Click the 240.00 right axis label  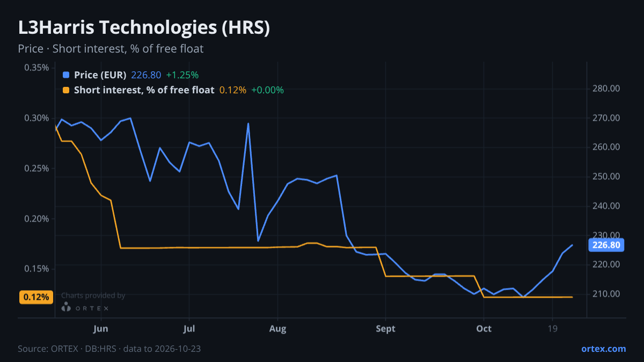[606, 206]
